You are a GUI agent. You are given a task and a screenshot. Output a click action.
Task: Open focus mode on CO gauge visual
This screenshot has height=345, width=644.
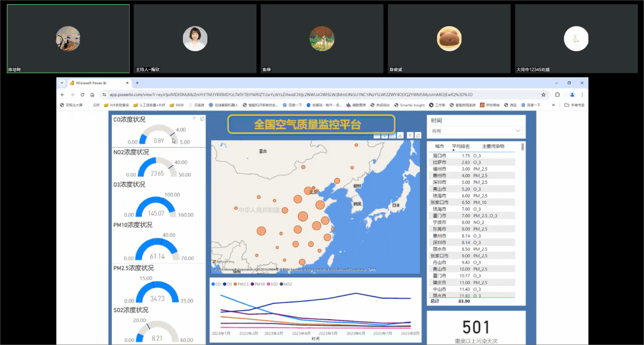click(x=202, y=118)
